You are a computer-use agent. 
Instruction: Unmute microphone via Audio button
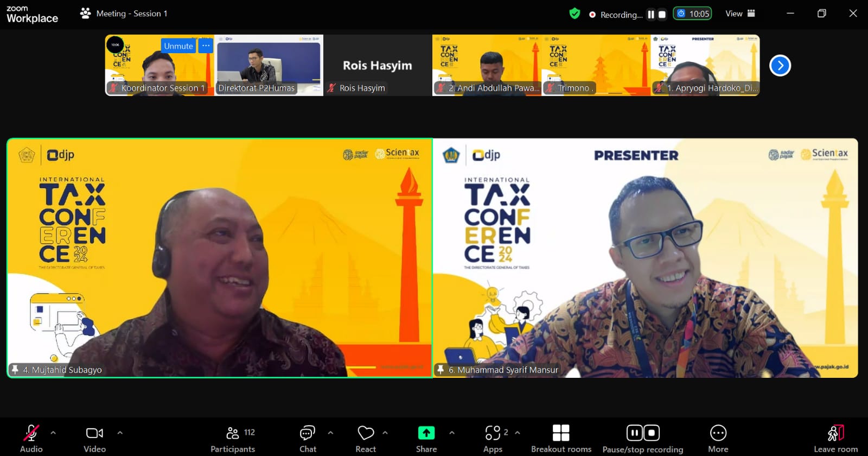click(x=31, y=438)
